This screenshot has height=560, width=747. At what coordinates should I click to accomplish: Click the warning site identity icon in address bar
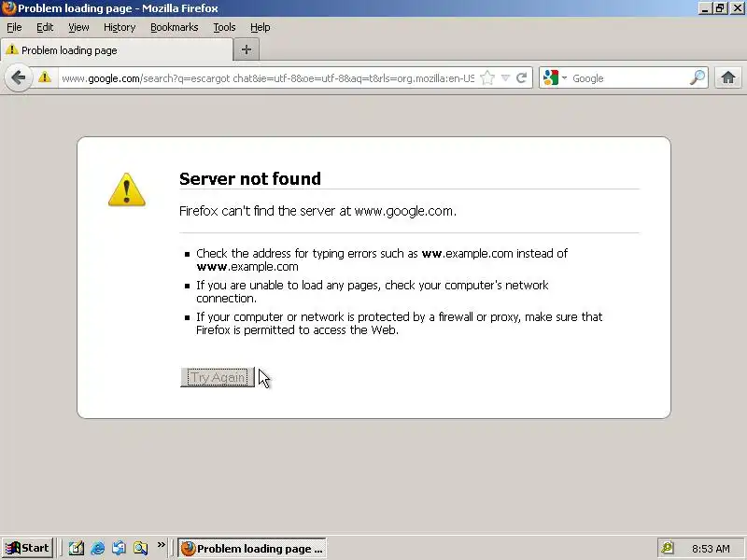coord(45,77)
